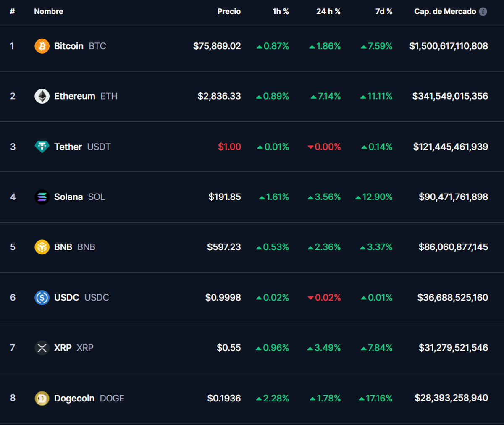Screen dimensions: 504x425
Task: Sort by the Precio column header
Action: [x=229, y=12]
